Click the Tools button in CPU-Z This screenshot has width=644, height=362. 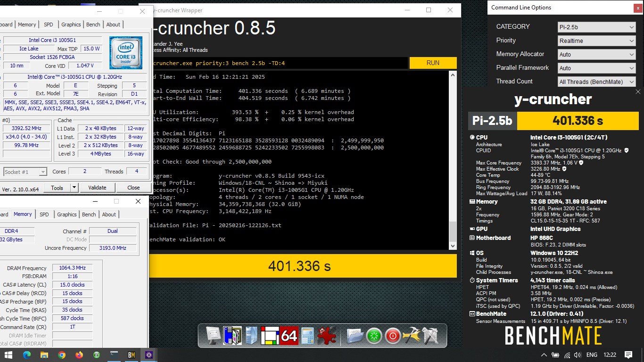click(x=57, y=188)
